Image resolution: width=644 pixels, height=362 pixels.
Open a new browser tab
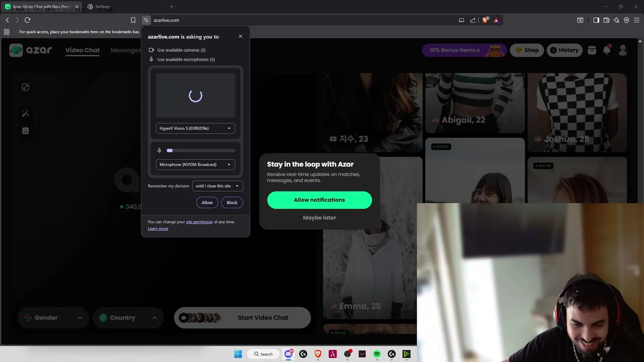(172, 7)
